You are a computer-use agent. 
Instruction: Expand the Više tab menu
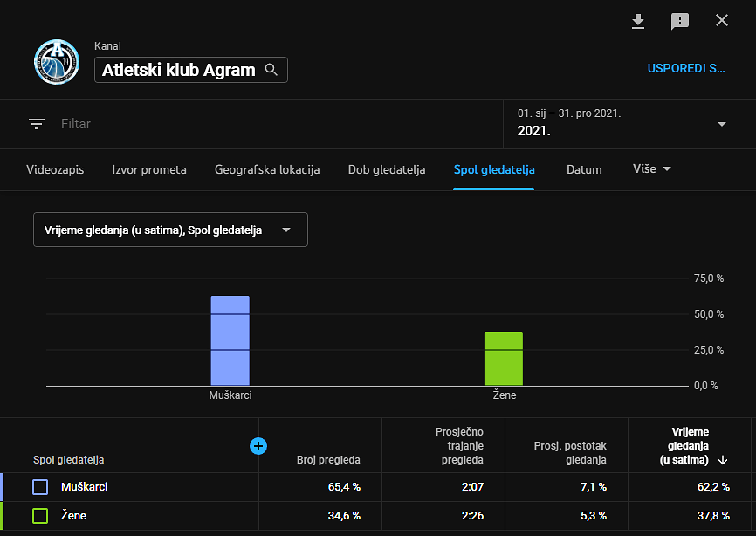coord(651,169)
